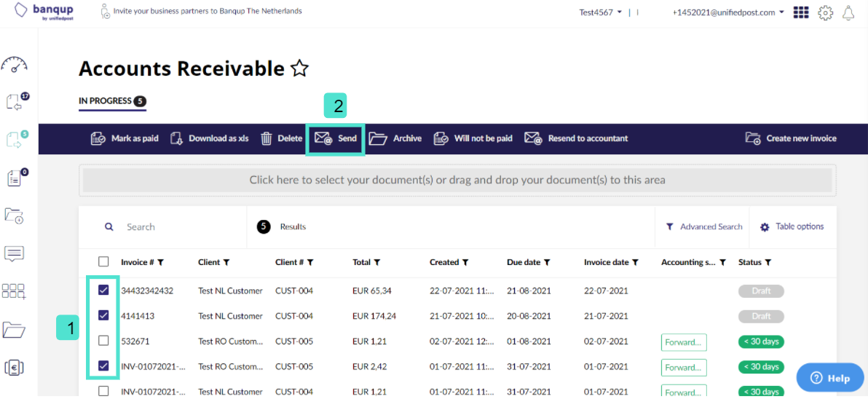Viewport: 868px width, 399px height.
Task: Click Delete in toolbar
Action: point(281,138)
